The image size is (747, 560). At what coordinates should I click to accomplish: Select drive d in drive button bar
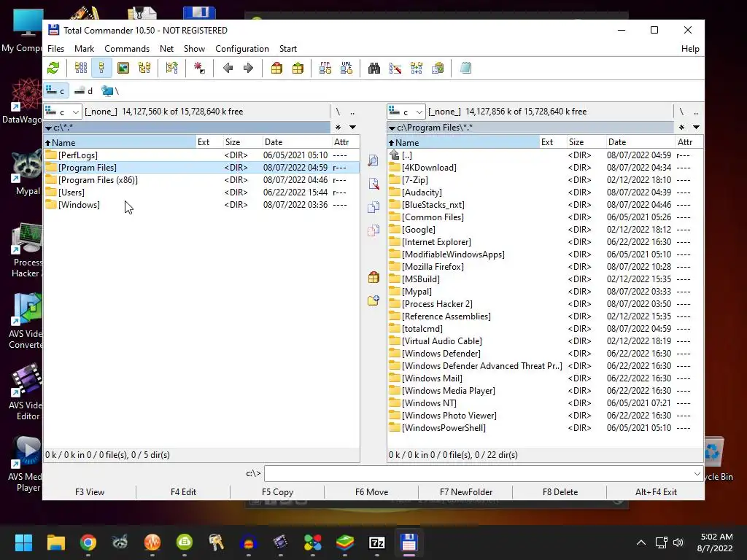[x=83, y=90]
